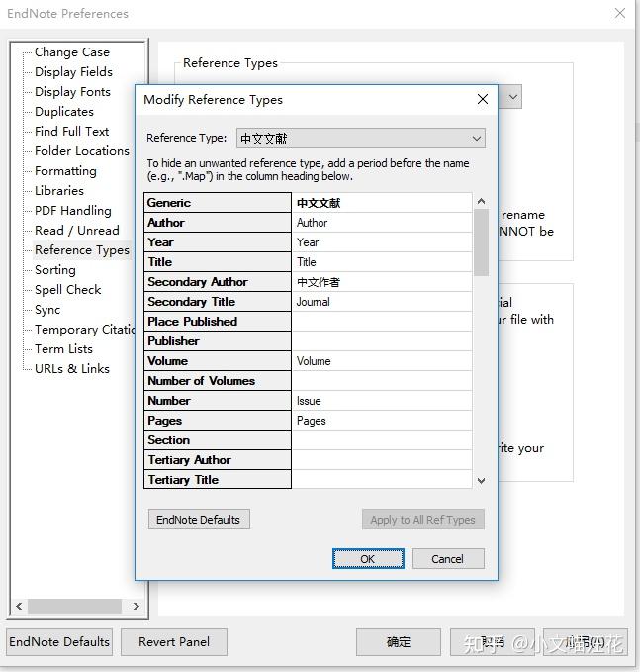Select Term Lists preference

tap(64, 348)
